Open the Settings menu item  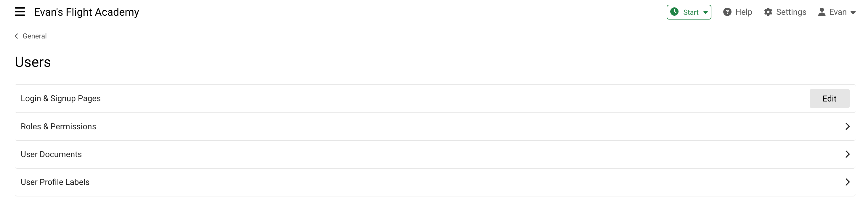coord(791,12)
